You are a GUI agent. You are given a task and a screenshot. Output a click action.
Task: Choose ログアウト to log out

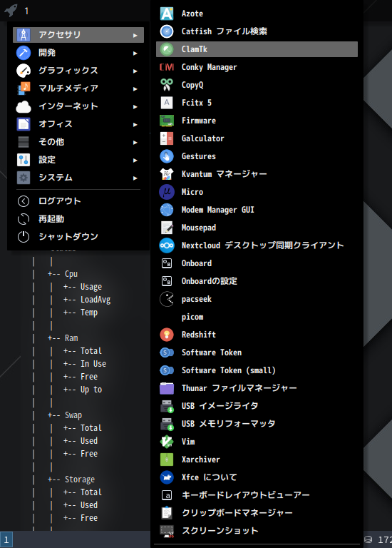pos(78,201)
